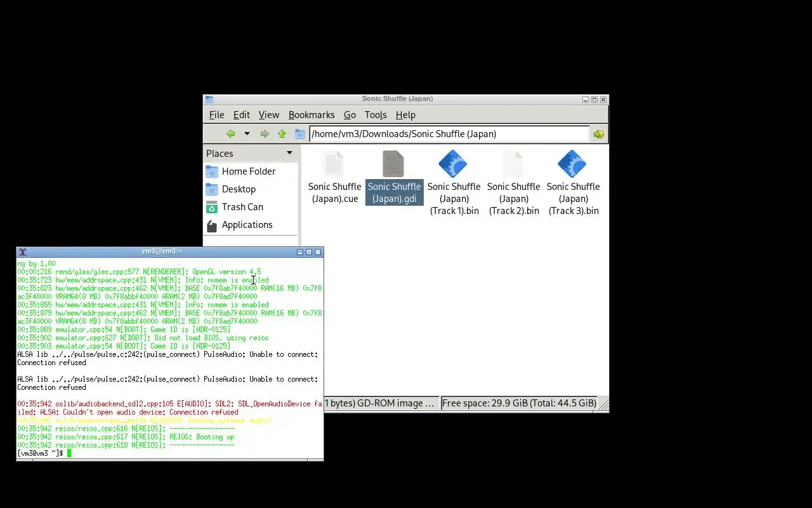Click the '(Track 1).bin' filename label
The image size is (812, 508).
pyautogui.click(x=454, y=211)
